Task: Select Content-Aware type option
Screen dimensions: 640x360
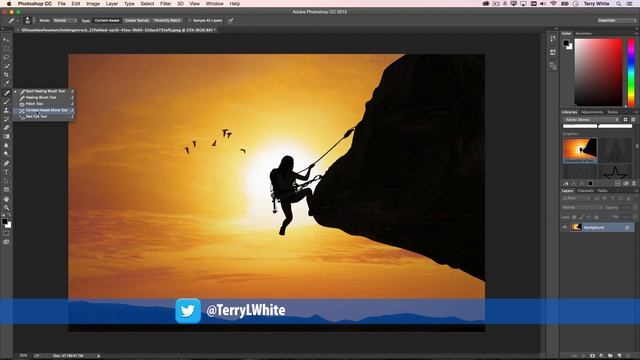Action: [107, 20]
